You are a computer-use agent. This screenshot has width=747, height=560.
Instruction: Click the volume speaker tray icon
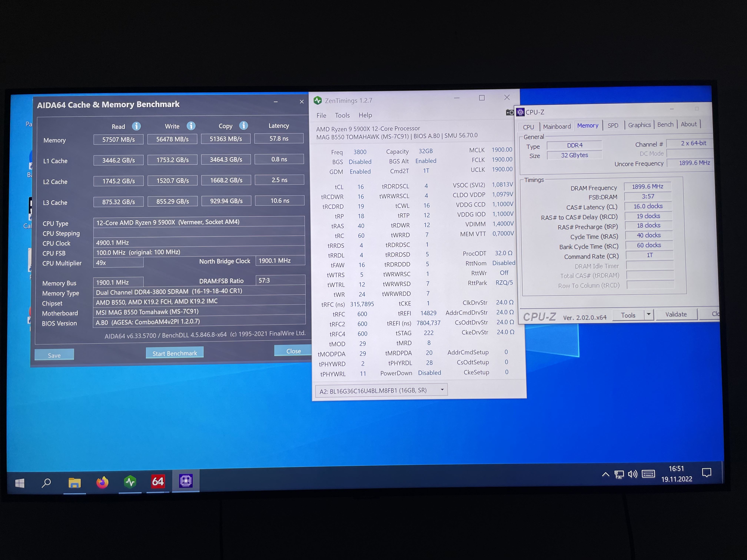click(x=633, y=474)
